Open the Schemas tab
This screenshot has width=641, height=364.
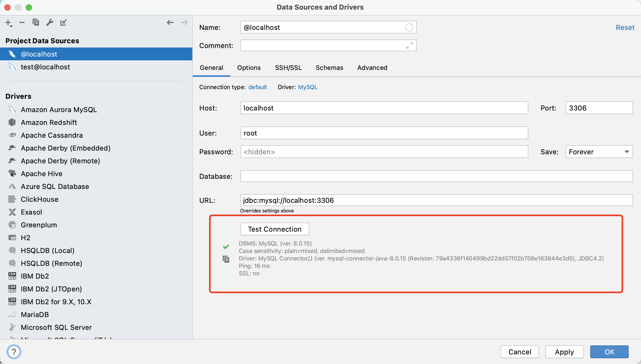[x=329, y=68]
